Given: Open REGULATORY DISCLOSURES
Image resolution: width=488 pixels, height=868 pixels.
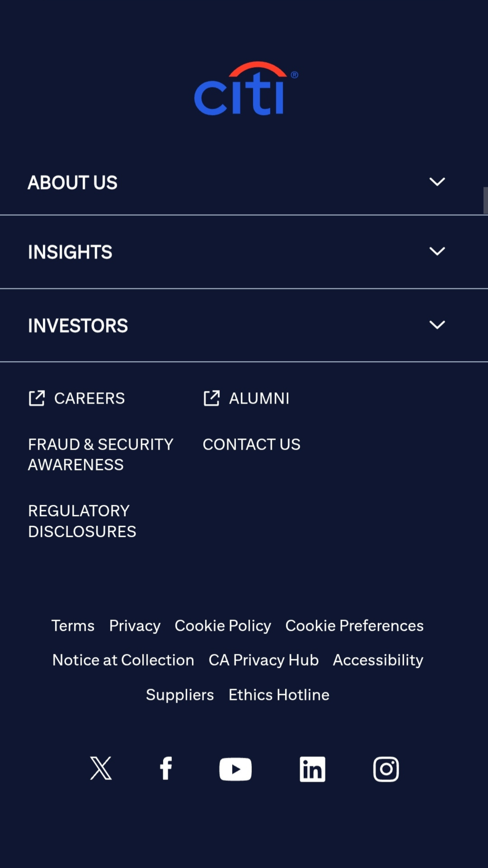Looking at the screenshot, I should pos(82,521).
